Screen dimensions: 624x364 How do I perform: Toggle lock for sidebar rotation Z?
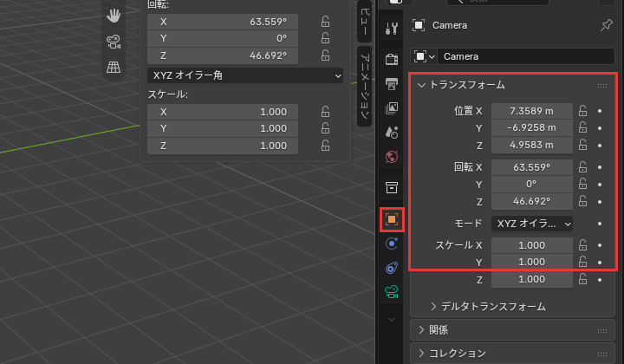[x=325, y=55]
